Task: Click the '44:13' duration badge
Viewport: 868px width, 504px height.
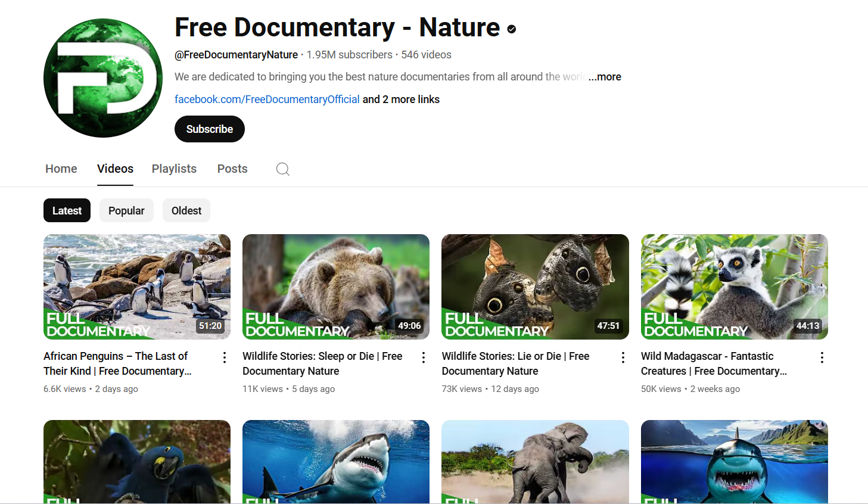Action: click(808, 326)
